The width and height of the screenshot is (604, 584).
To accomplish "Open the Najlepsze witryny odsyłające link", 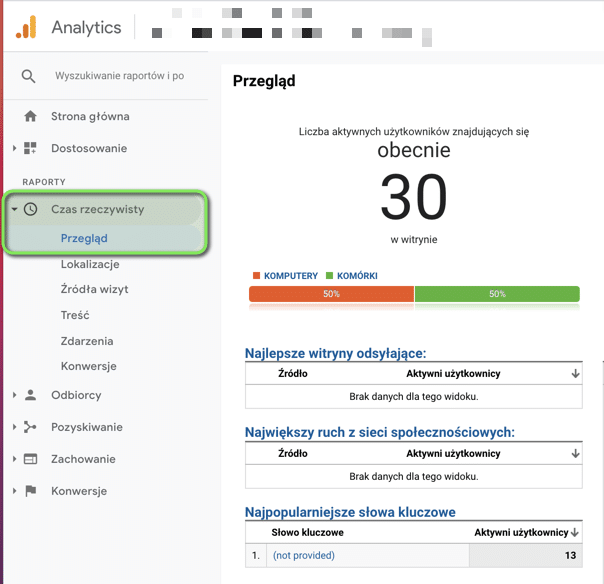I will (x=336, y=353).
